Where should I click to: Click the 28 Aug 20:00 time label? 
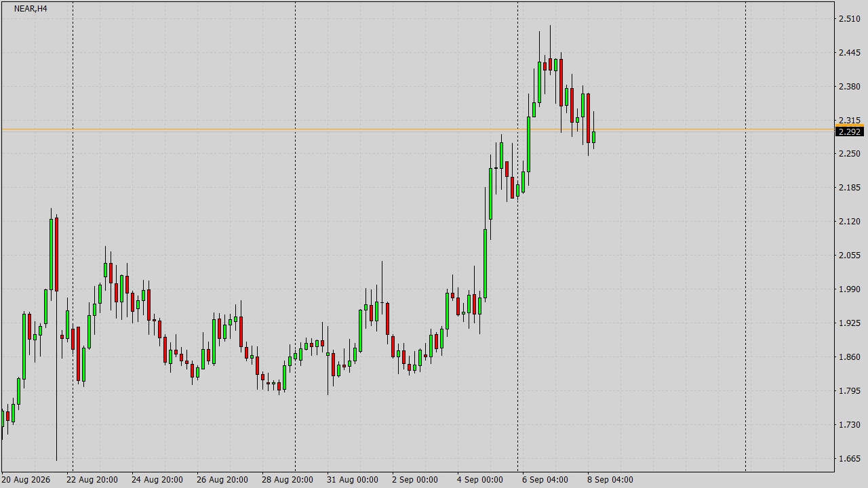(x=287, y=480)
